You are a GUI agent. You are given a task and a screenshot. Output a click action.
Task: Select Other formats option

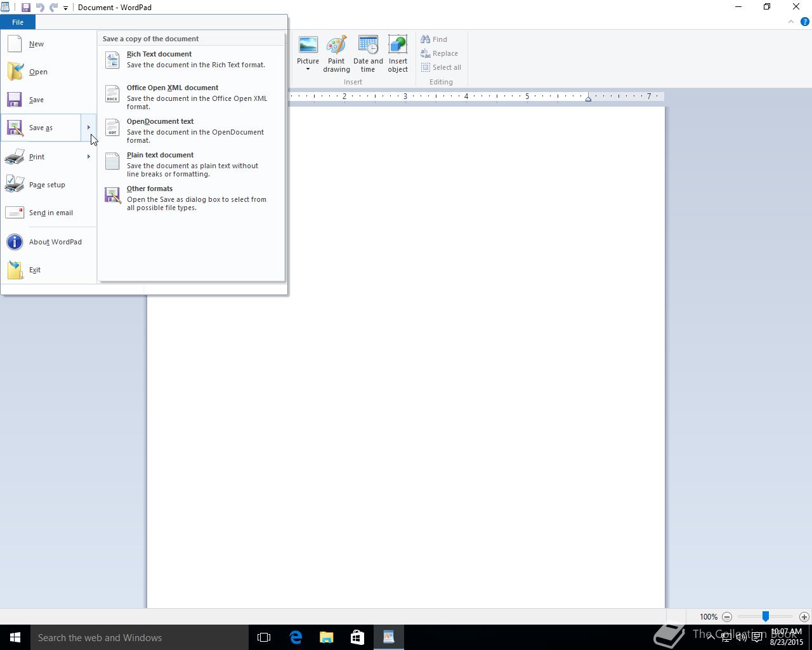pos(191,198)
